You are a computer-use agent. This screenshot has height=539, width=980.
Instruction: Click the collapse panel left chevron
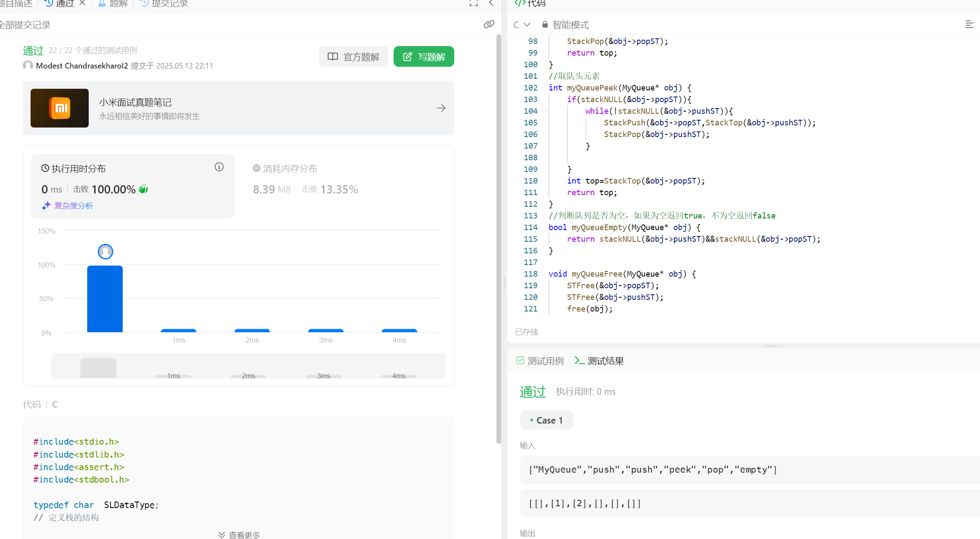coord(491,3)
